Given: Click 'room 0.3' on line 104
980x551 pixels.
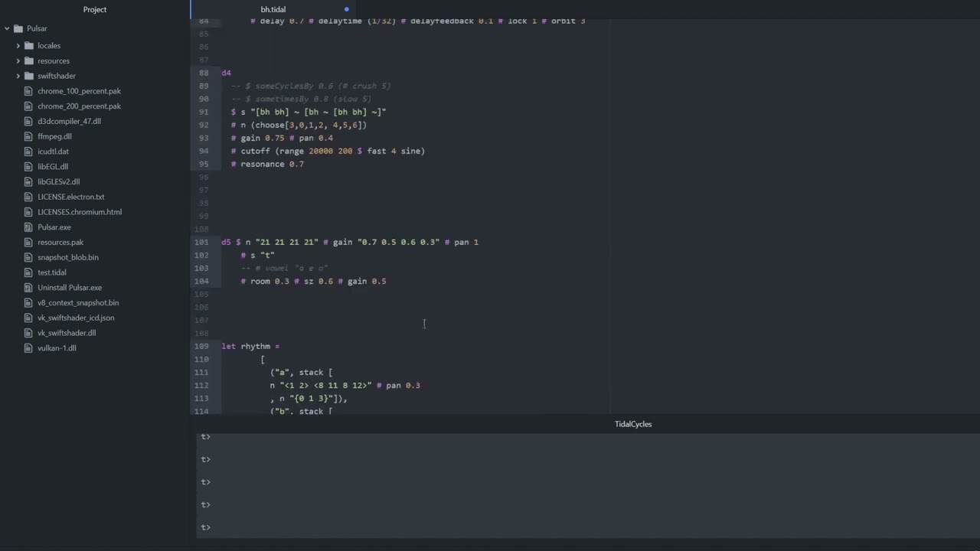Looking at the screenshot, I should pyautogui.click(x=269, y=281).
